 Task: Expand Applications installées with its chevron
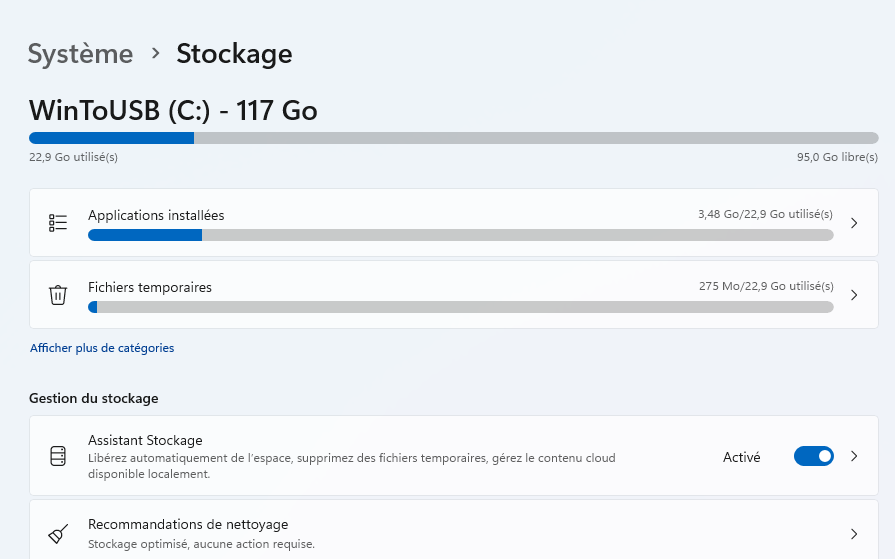point(854,223)
